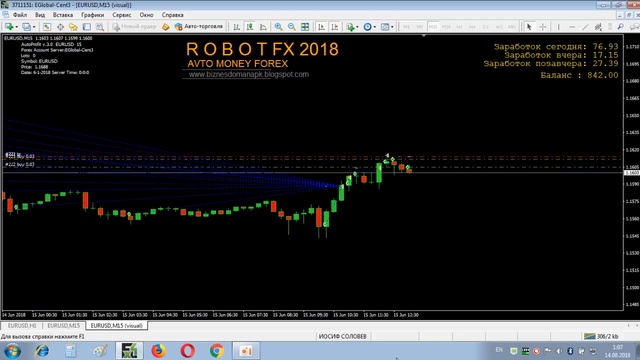Screen dimensions: 640x360
Task: Select the M1 timeframe button
Action: (407, 27)
